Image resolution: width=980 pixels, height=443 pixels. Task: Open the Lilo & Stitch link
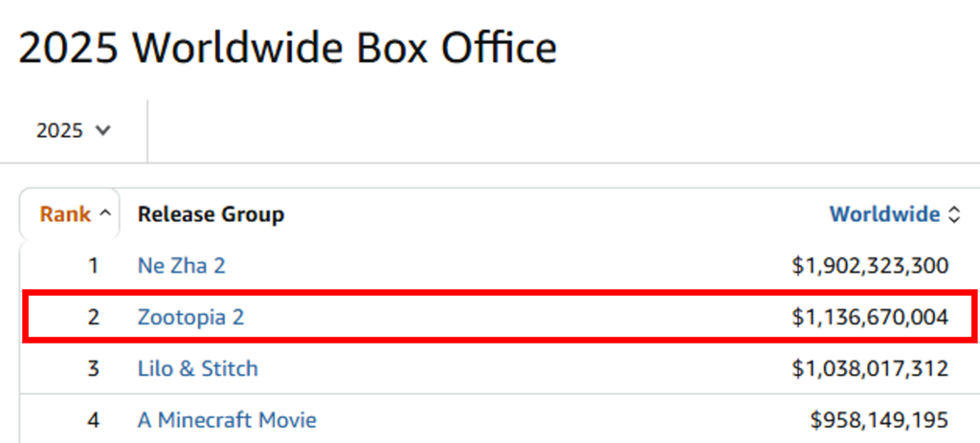197,368
